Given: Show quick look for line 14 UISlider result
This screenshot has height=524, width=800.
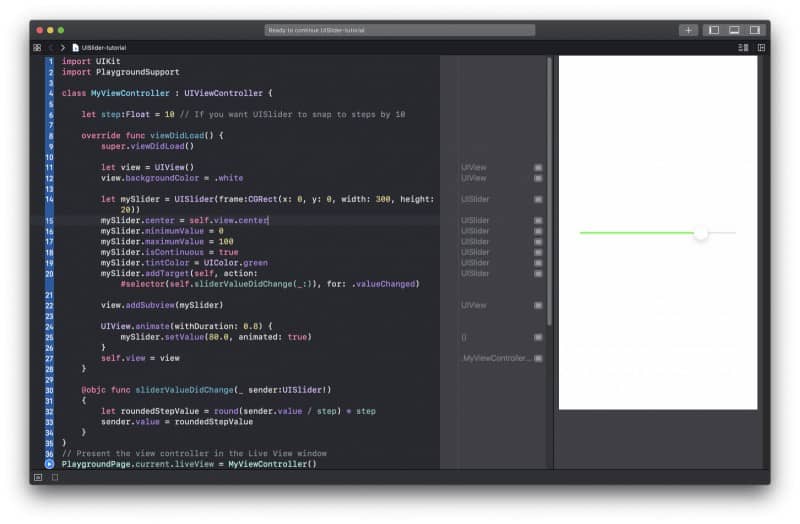Looking at the screenshot, I should tap(538, 199).
